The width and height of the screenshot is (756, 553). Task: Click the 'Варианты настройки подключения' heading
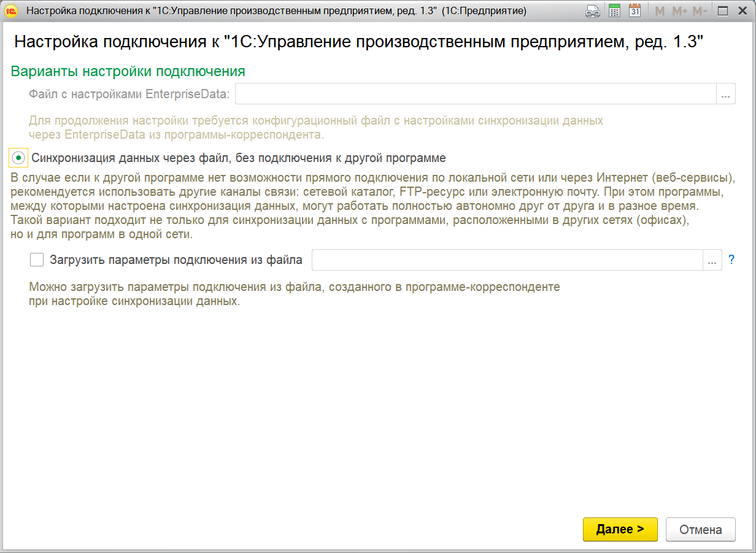coord(128,71)
